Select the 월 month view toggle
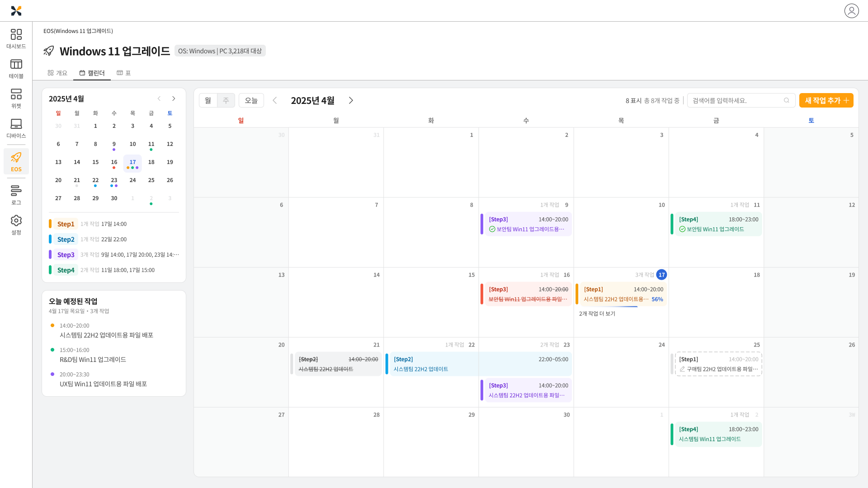 click(208, 100)
